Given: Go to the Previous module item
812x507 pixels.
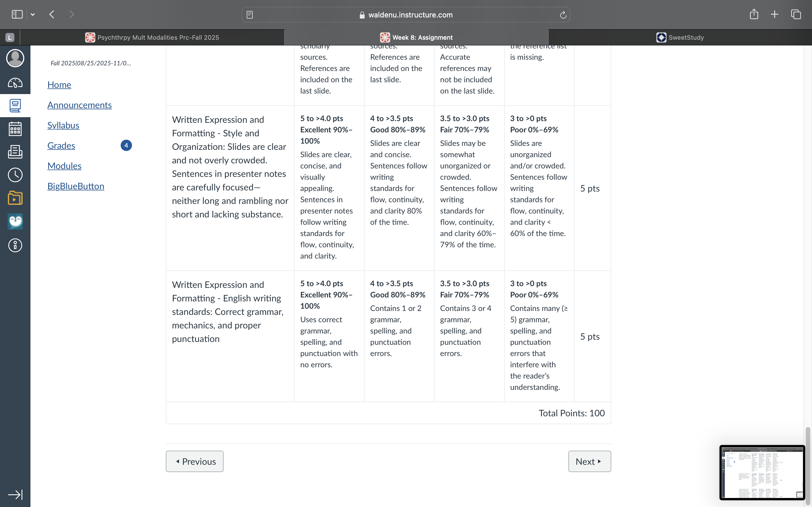Looking at the screenshot, I should pyautogui.click(x=195, y=461).
